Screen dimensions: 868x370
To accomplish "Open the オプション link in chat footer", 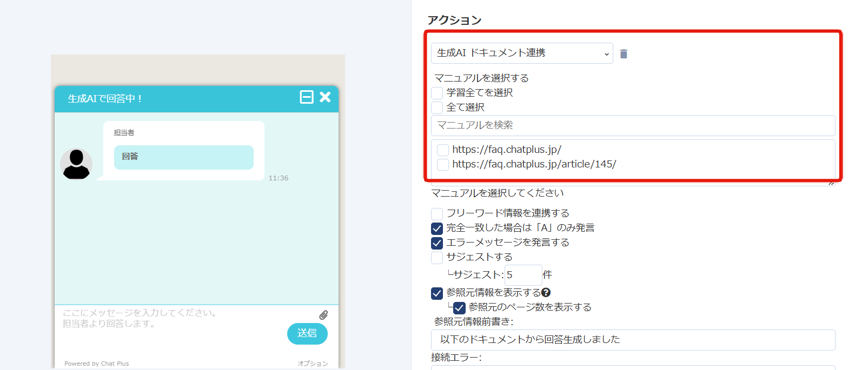I will click(x=313, y=364).
